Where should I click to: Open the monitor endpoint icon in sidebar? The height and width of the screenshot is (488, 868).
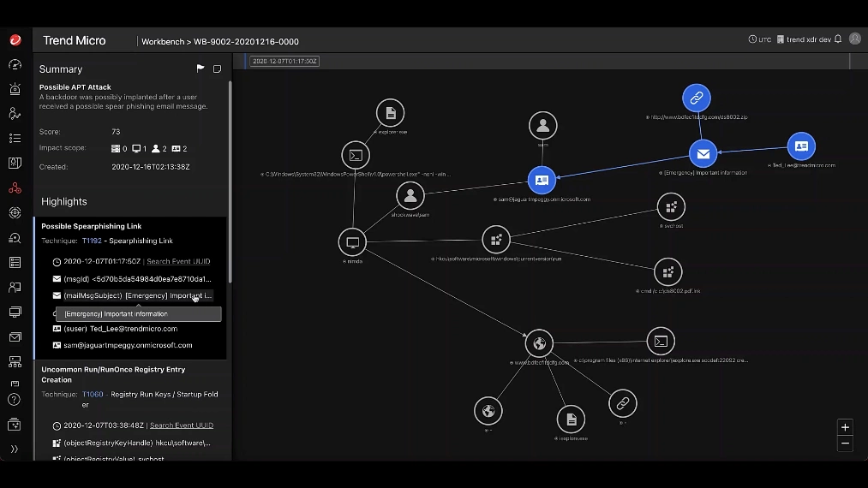(15, 312)
